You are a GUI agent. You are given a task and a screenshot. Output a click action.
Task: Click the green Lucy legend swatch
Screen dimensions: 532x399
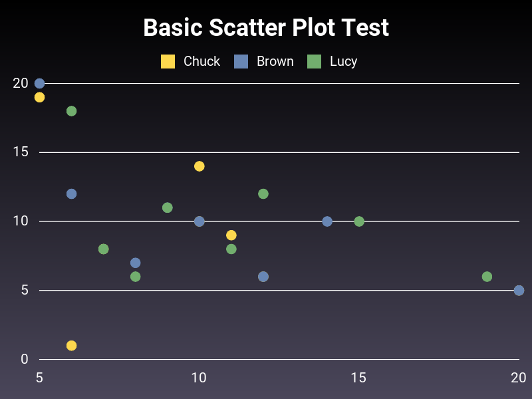point(314,61)
